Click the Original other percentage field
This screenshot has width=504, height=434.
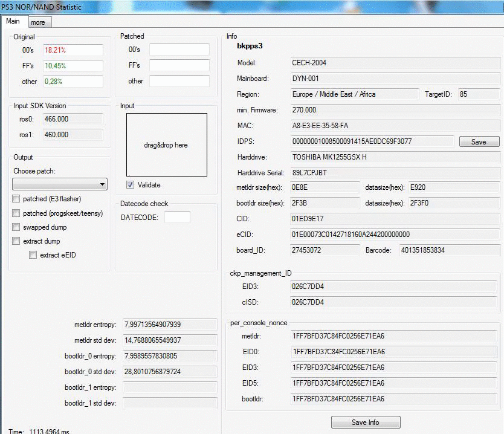(73, 82)
